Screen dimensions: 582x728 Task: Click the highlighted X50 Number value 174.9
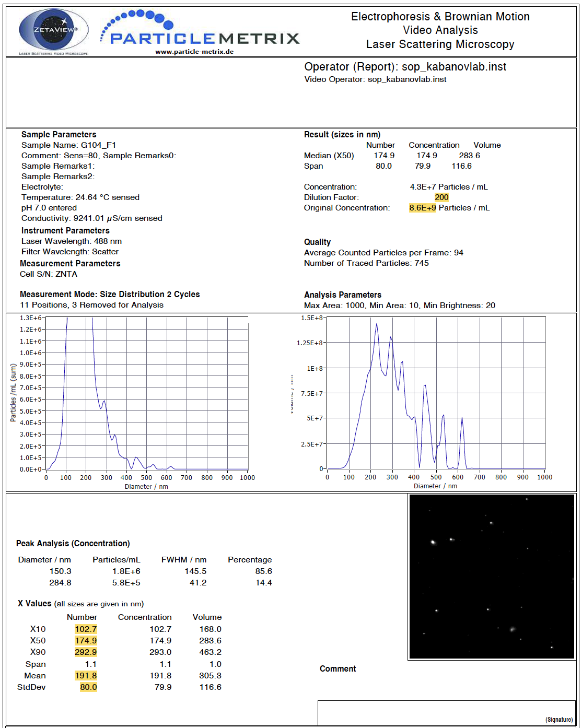coord(86,641)
